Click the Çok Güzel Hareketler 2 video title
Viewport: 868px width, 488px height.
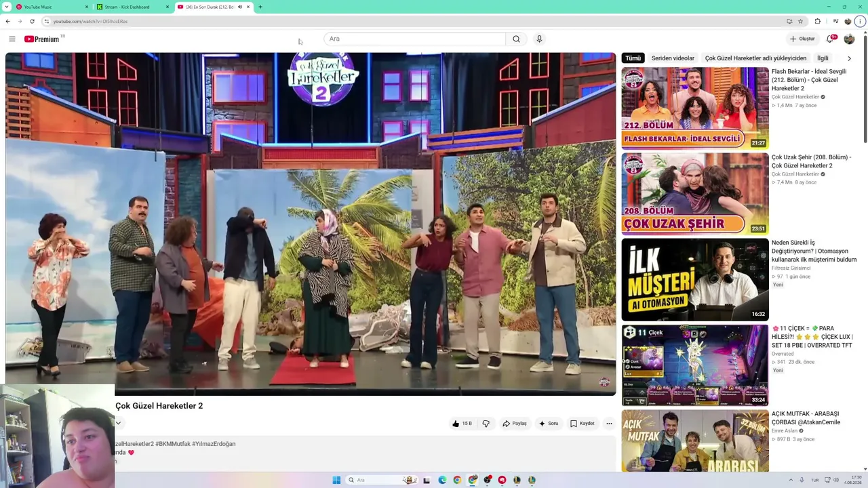[159, 406]
